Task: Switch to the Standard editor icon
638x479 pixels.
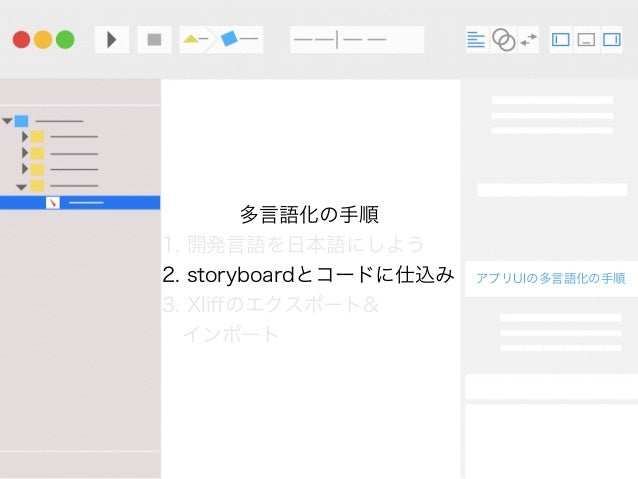Action: coord(476,39)
